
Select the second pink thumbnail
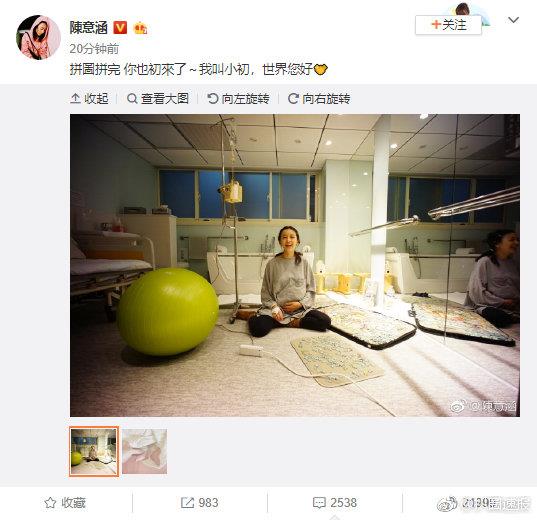pyautogui.click(x=145, y=451)
